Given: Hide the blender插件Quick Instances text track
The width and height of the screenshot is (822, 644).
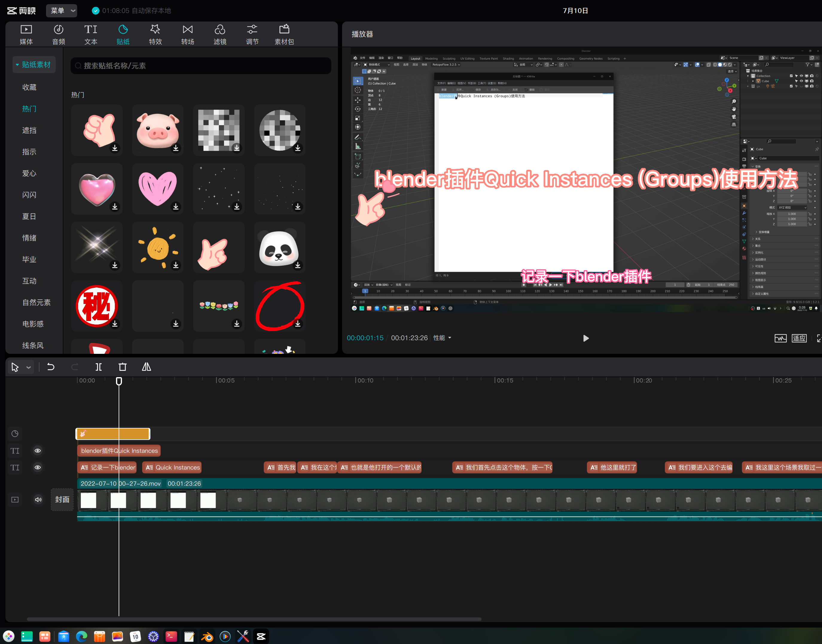Looking at the screenshot, I should pos(38,451).
